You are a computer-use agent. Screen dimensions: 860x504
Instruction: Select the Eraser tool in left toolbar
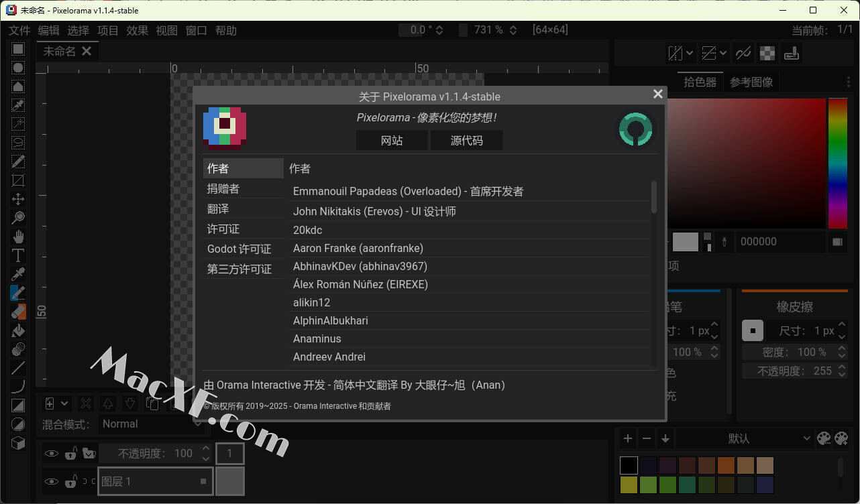tap(18, 312)
